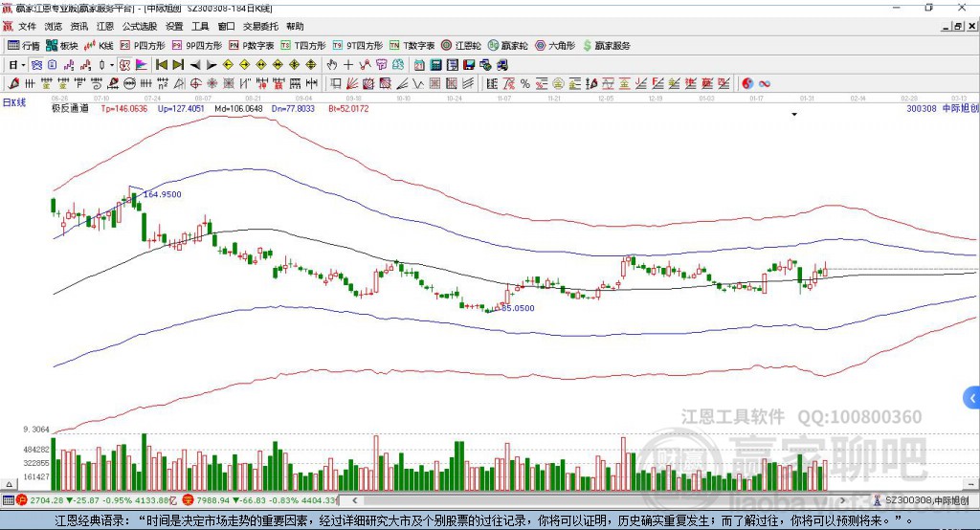Open the T四方形 tool

tap(303, 46)
